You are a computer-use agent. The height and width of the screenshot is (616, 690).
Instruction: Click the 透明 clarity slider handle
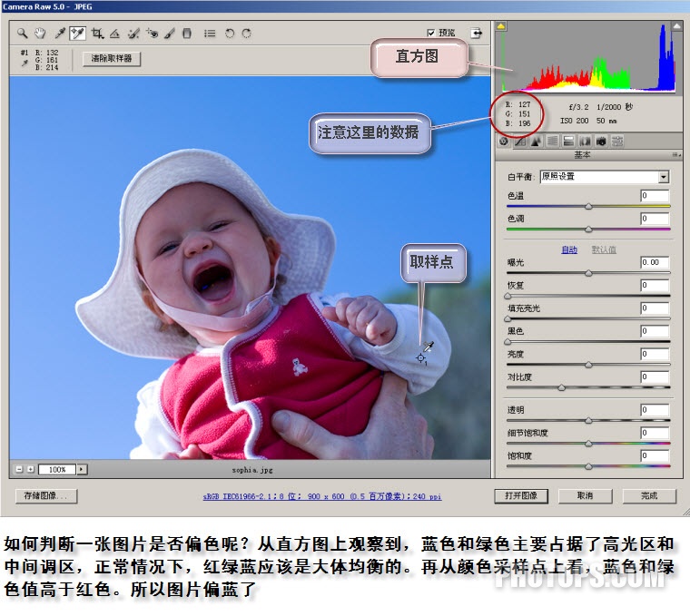pos(588,420)
